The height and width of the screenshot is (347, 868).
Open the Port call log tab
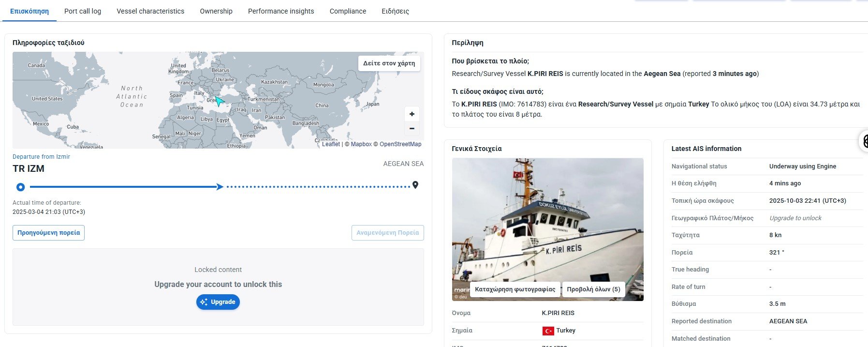pos(83,11)
